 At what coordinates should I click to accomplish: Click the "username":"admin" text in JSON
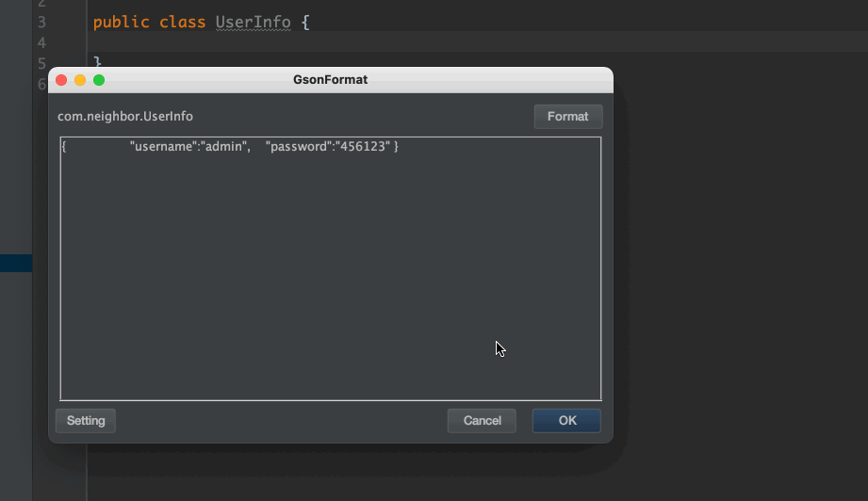pyautogui.click(x=189, y=147)
